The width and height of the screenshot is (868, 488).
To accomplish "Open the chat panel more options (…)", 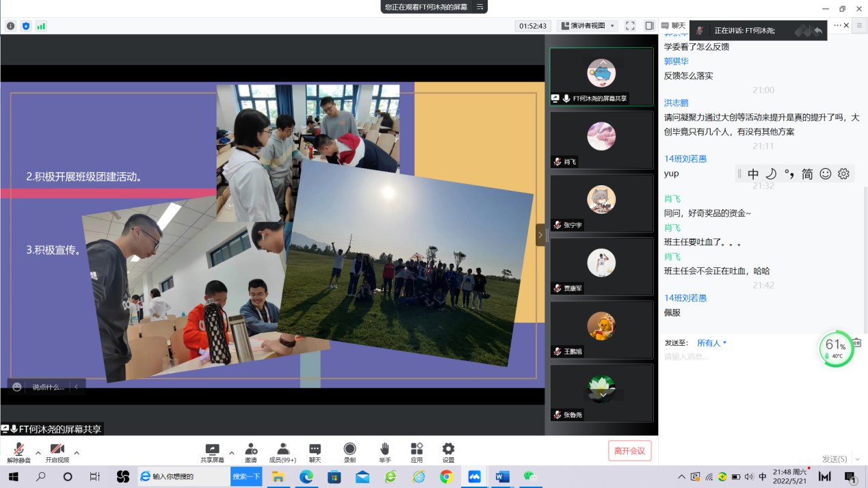I will click(837, 25).
